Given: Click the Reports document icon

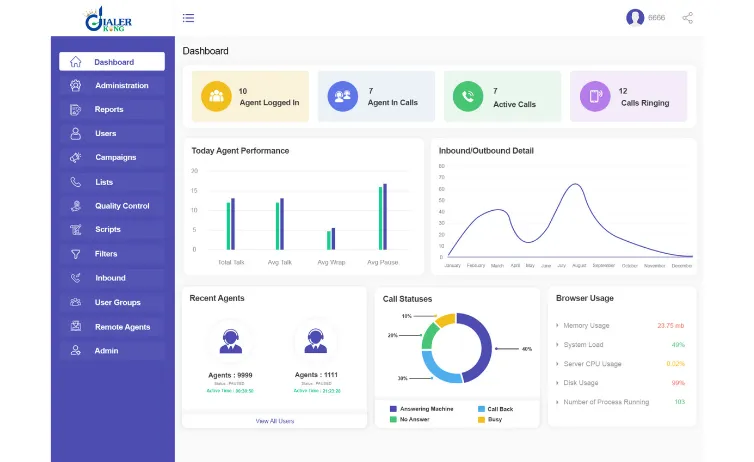Looking at the screenshot, I should click(75, 110).
